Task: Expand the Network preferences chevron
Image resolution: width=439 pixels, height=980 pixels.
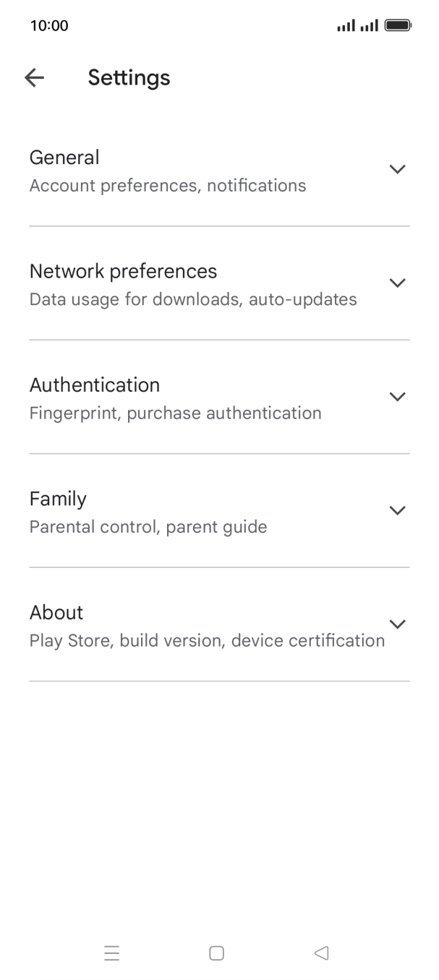Action: pyautogui.click(x=396, y=283)
